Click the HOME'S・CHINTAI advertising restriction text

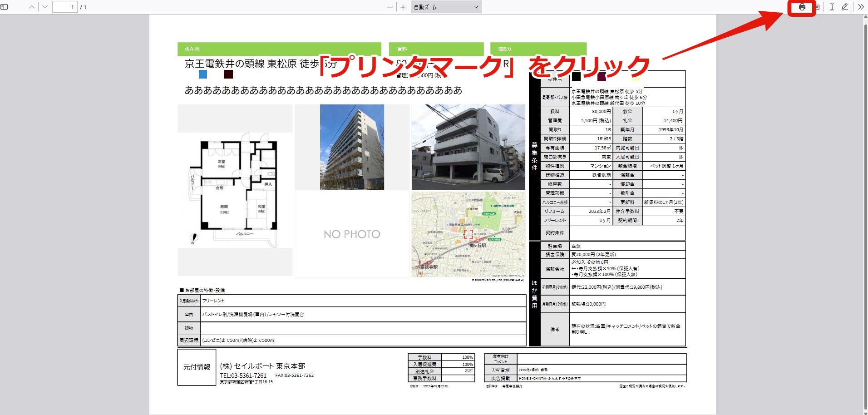click(550, 378)
